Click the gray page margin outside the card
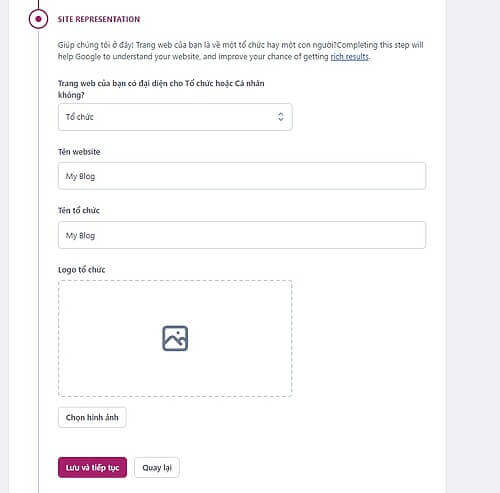Image resolution: width=500 pixels, height=493 pixels. pyautogui.click(x=473, y=247)
